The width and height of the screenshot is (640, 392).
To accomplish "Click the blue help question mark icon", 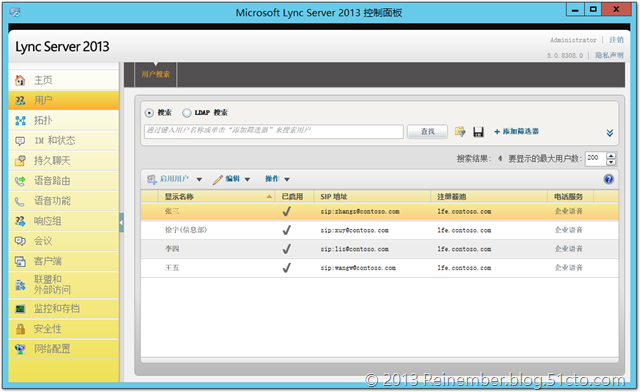I will (x=609, y=179).
